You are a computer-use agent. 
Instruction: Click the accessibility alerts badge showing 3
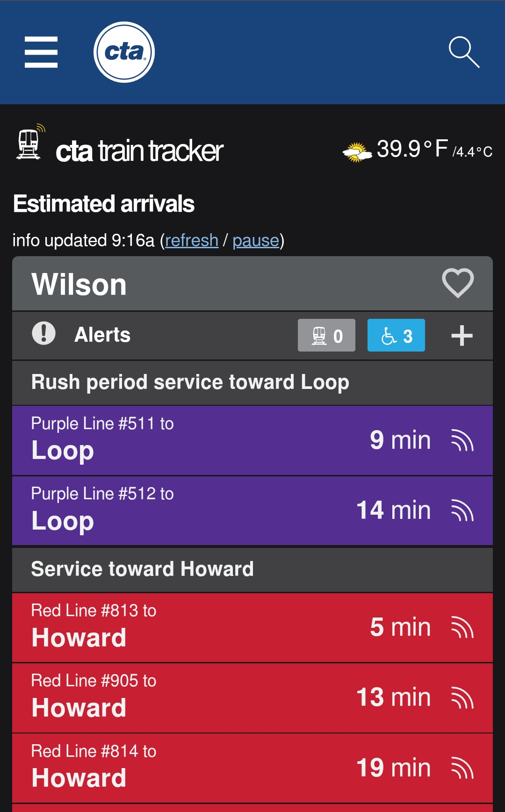click(396, 335)
